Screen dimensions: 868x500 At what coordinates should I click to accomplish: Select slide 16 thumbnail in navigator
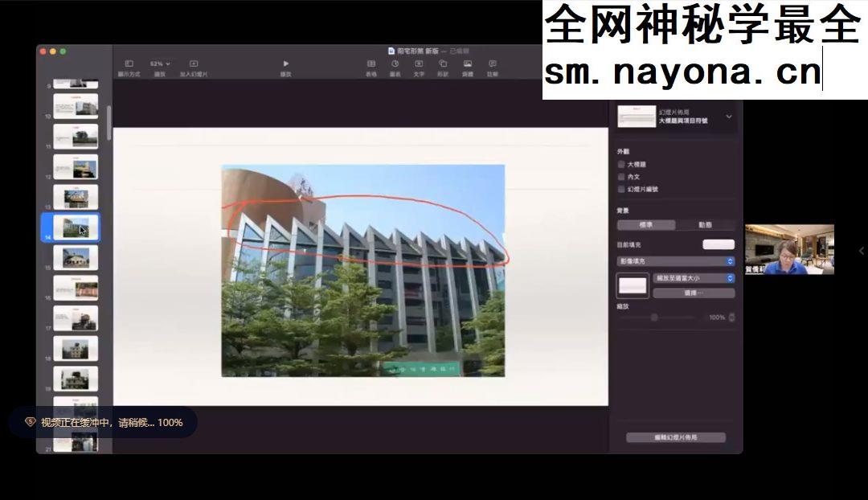point(76,288)
